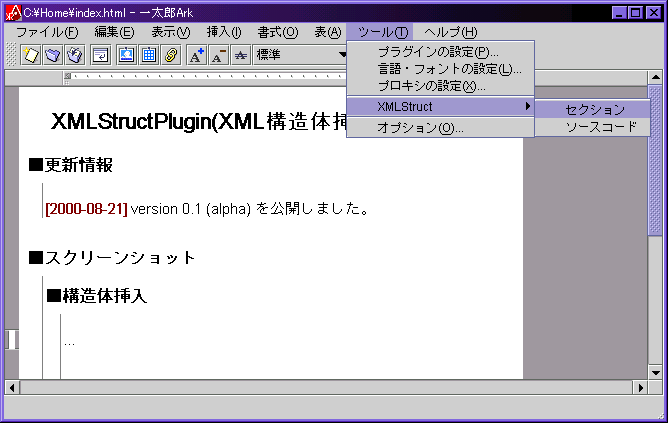Select ソースコード in the XMLStruct submenu
This screenshot has height=423, width=668.
pyautogui.click(x=593, y=127)
